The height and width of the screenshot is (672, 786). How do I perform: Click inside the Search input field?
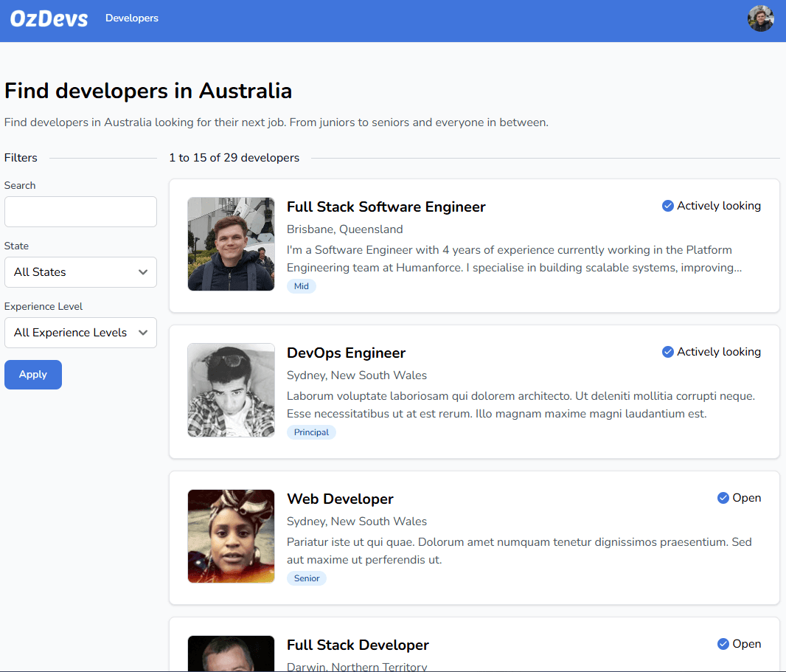(x=80, y=212)
